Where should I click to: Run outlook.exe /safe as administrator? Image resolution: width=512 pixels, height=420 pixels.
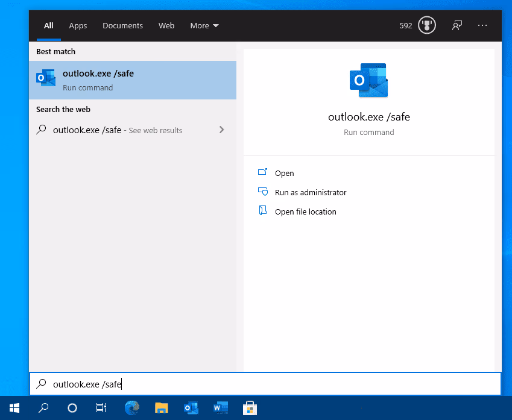tap(311, 192)
